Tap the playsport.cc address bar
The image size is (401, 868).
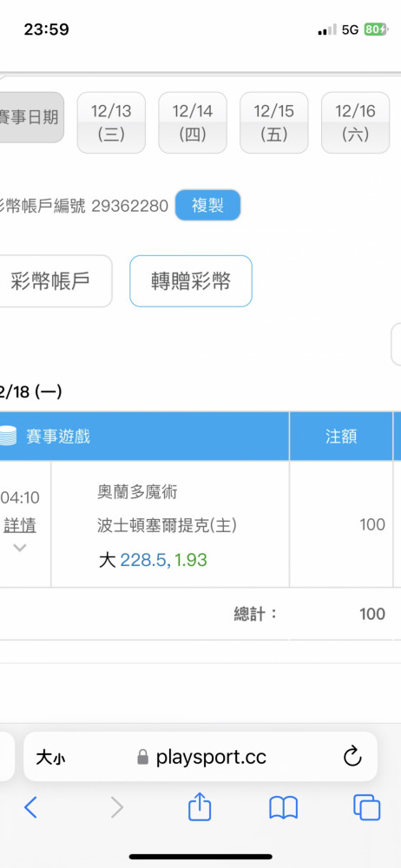[x=200, y=757]
